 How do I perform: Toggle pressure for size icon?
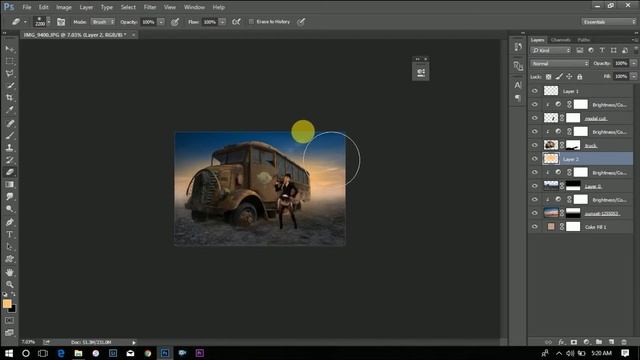[301, 22]
